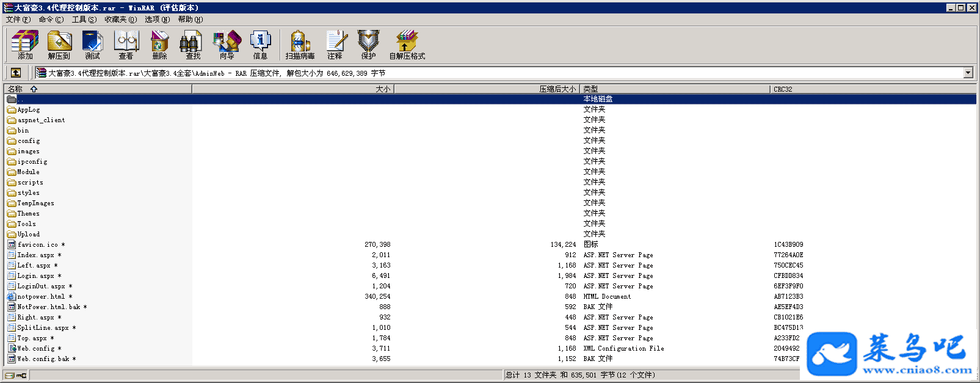
Task: Click the 信息 (Info) toolbar icon
Action: (x=260, y=45)
